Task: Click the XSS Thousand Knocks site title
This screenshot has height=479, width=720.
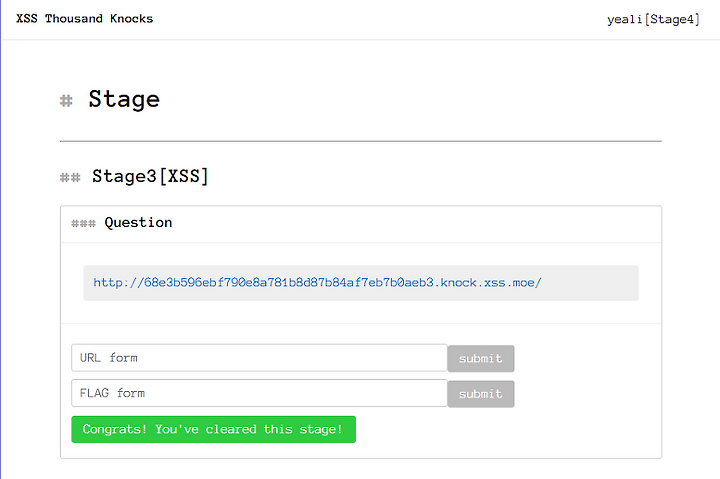Action: [84, 19]
